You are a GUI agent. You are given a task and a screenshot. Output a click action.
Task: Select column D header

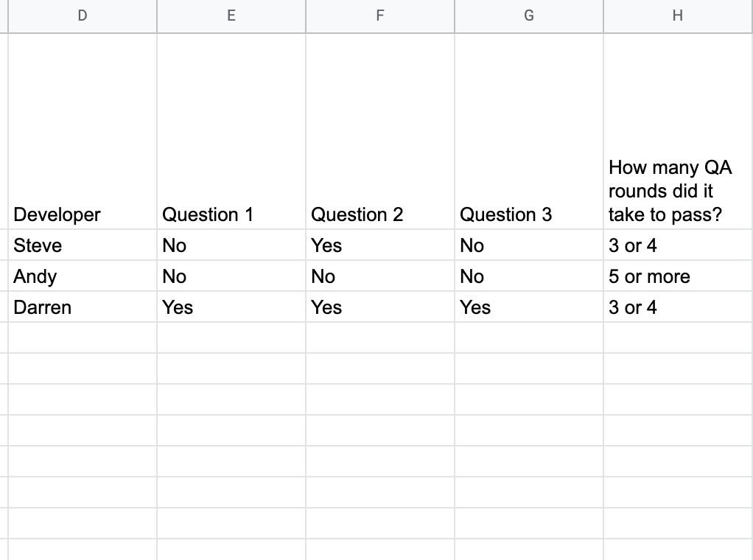click(x=83, y=16)
